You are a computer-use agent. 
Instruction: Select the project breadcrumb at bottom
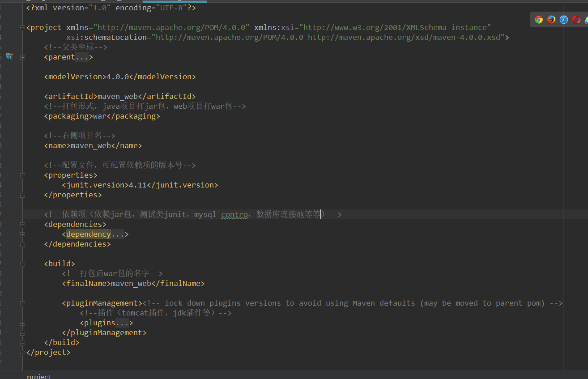(x=38, y=376)
